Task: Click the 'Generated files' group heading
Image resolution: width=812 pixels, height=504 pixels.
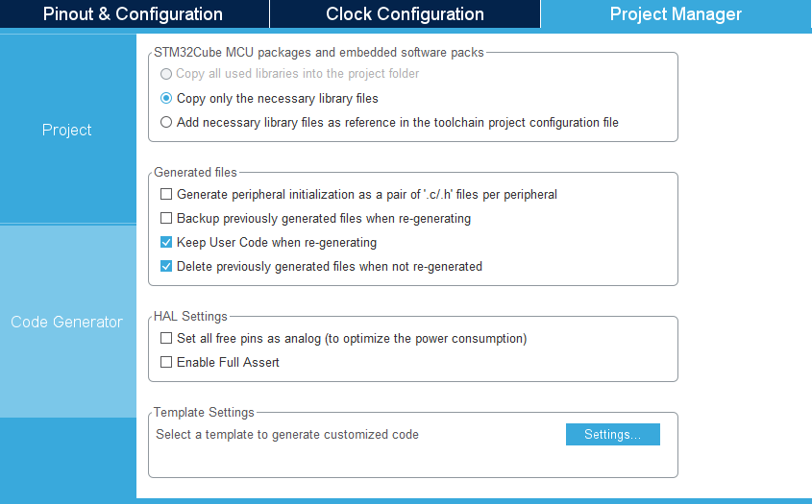Action: point(195,172)
